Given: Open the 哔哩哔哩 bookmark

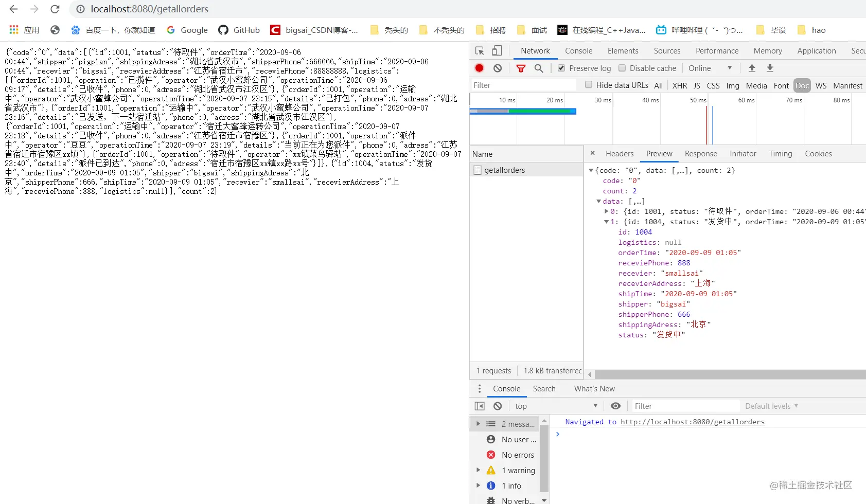Looking at the screenshot, I should 699,30.
